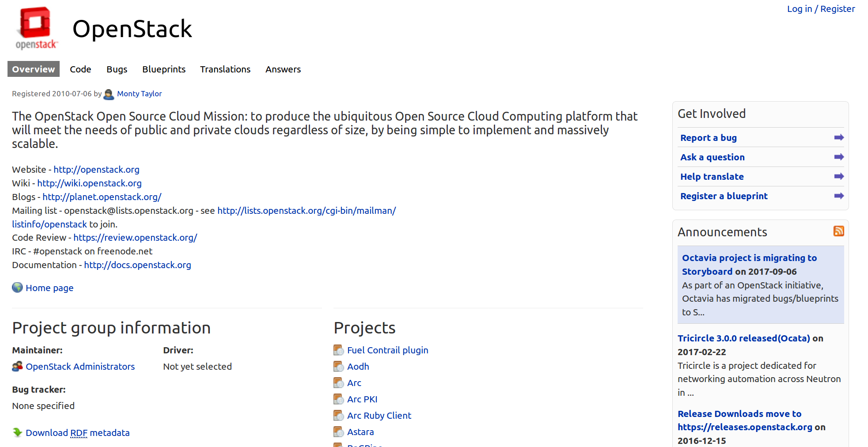This screenshot has height=447, width=868.
Task: Open the Tricircle 3.0.0 released announcement
Action: 743,338
